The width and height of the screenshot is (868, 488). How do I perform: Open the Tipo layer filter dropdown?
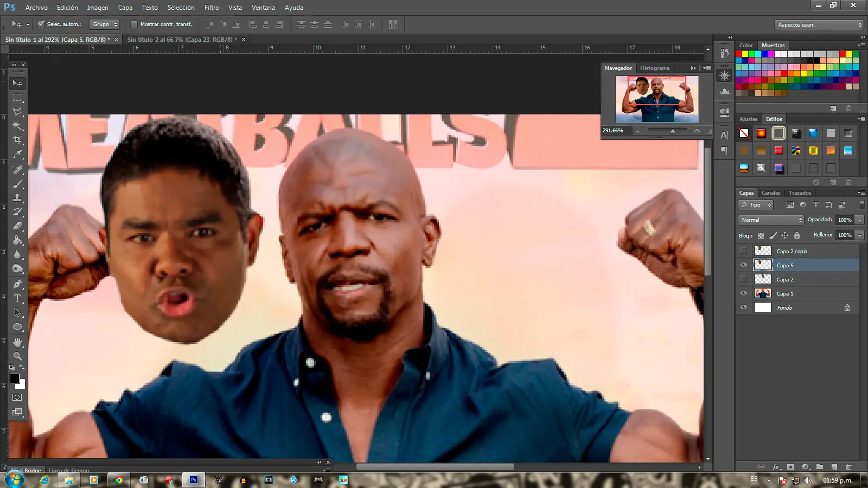(x=756, y=205)
